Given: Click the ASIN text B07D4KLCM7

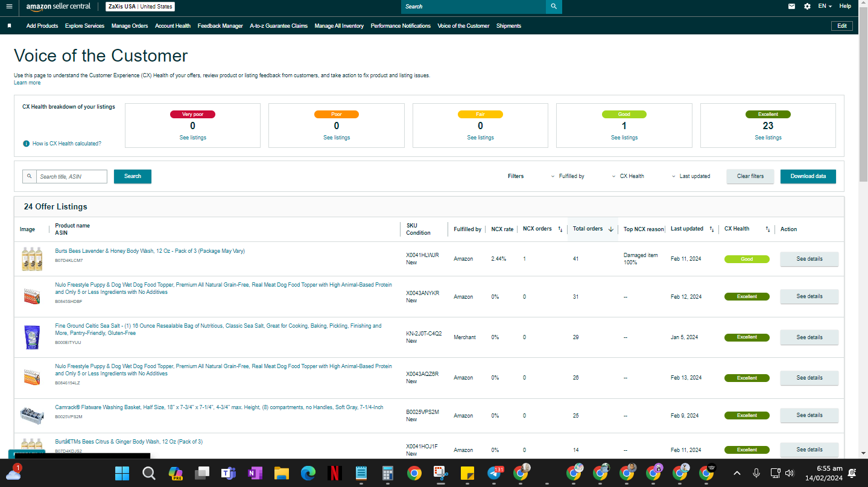Looking at the screenshot, I should [69, 261].
